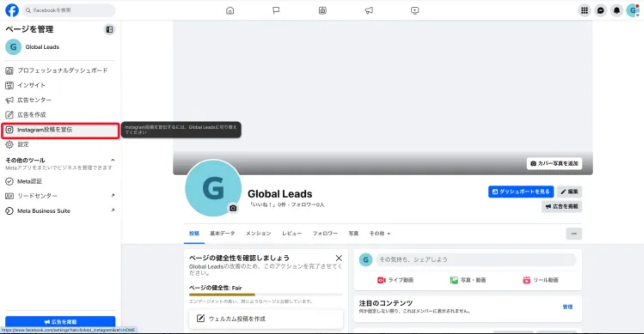Open Meta Business Suite link

(x=60, y=211)
